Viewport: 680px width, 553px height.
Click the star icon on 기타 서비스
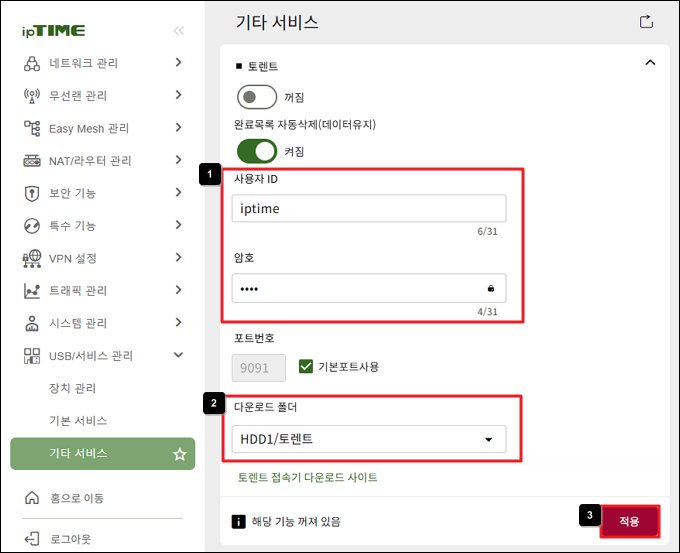(180, 454)
